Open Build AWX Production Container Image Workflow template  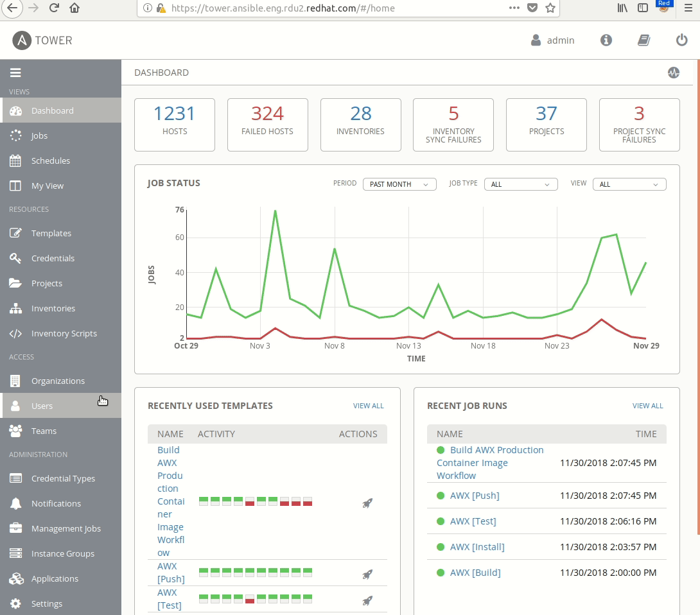pyautogui.click(x=171, y=501)
